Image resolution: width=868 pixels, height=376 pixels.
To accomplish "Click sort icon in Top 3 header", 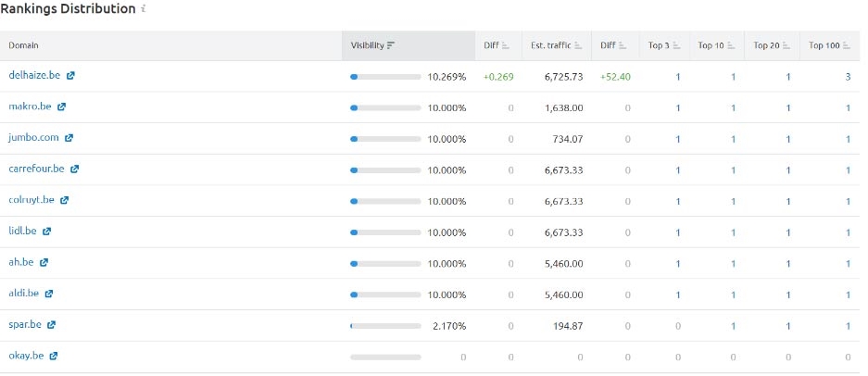I will point(676,45).
